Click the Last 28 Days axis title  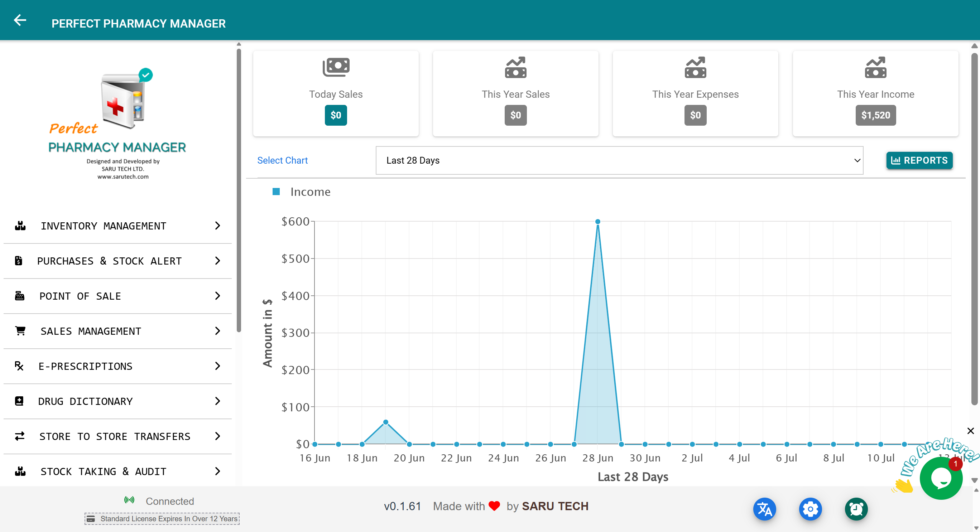pyautogui.click(x=633, y=477)
